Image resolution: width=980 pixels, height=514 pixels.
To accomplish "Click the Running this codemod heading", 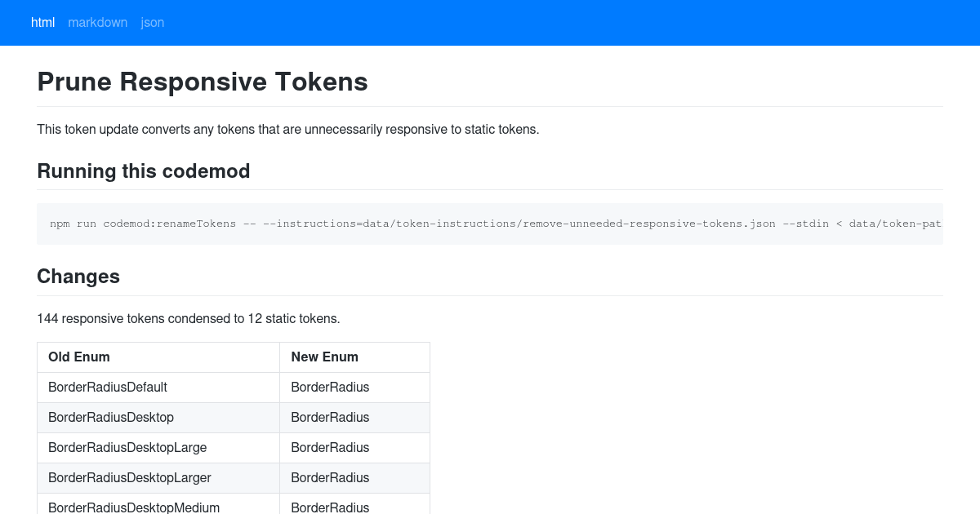I will point(144,171).
